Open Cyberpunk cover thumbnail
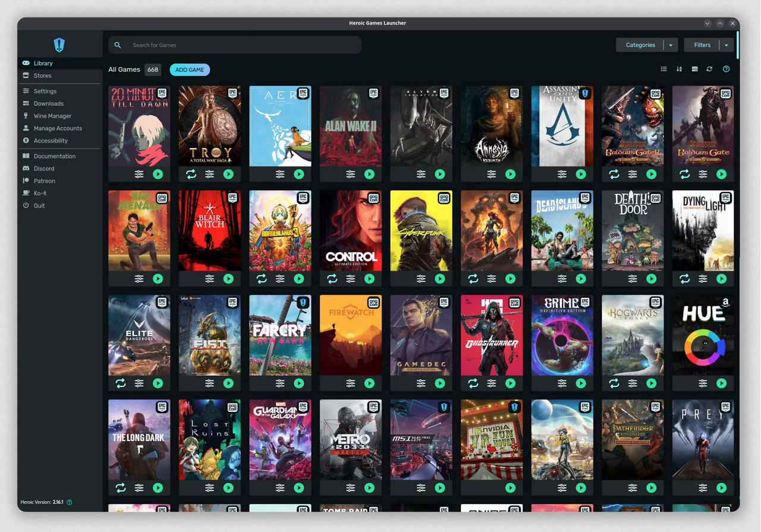The image size is (761, 532). click(421, 231)
